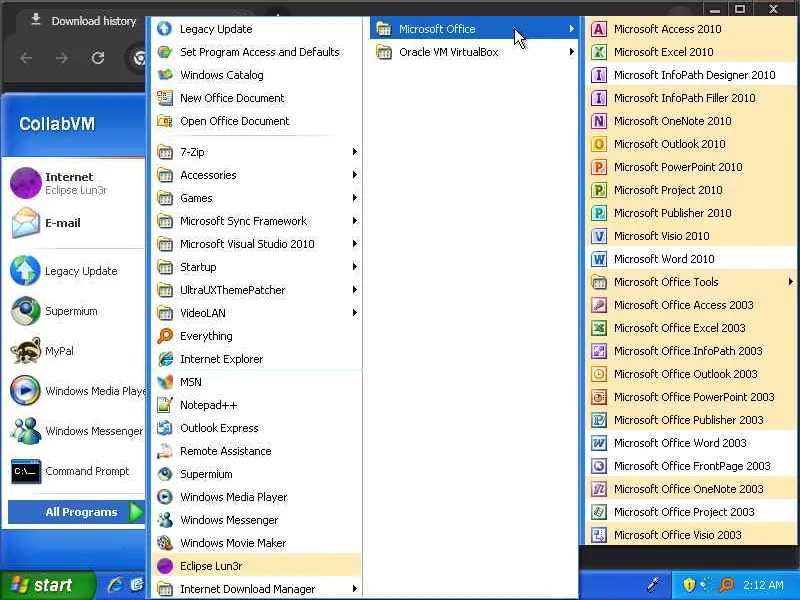The width and height of the screenshot is (800, 600).
Task: Open UltraUXThemePatcher folder
Action: (x=257, y=290)
